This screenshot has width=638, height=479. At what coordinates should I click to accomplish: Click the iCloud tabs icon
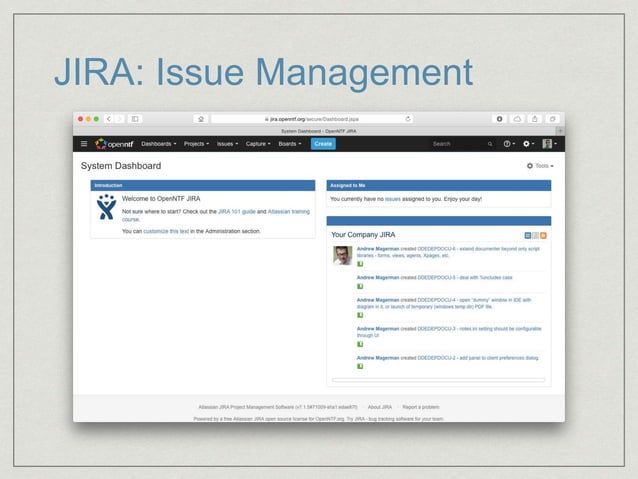click(x=517, y=119)
